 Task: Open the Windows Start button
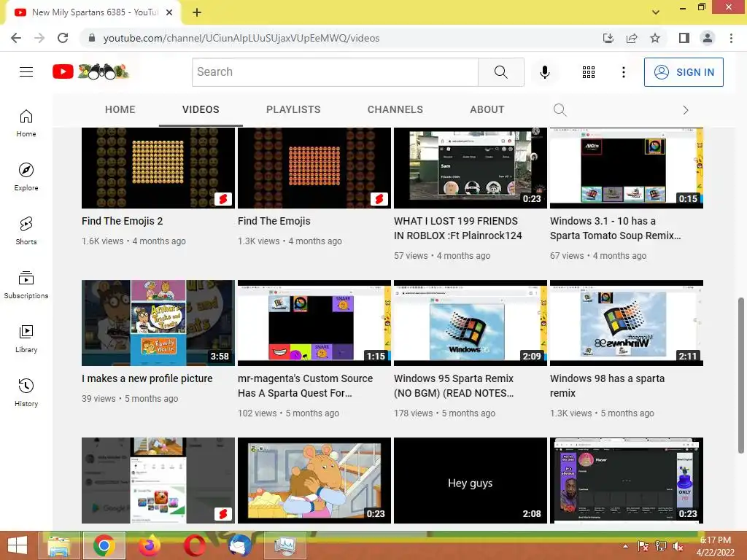[18, 545]
